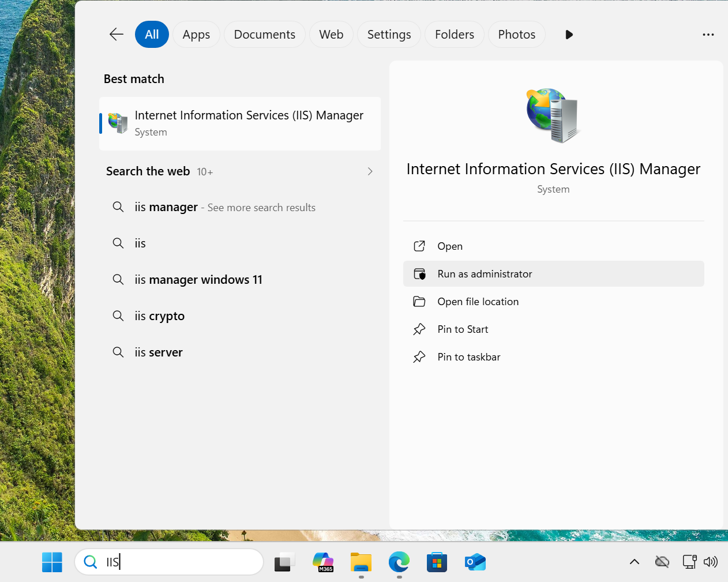Switch to the Web filter tab
The width and height of the screenshot is (728, 582).
point(331,35)
